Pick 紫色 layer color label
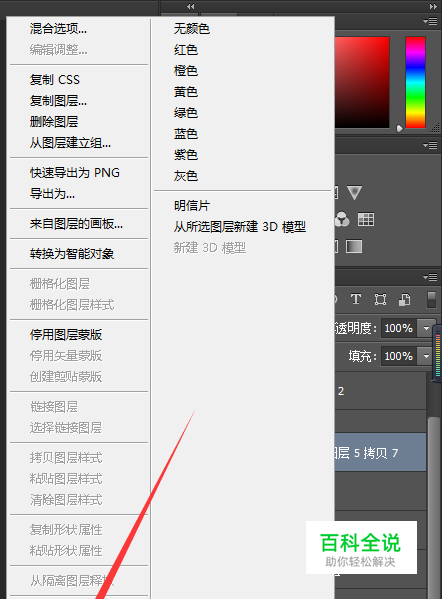The image size is (442, 599). click(x=186, y=155)
